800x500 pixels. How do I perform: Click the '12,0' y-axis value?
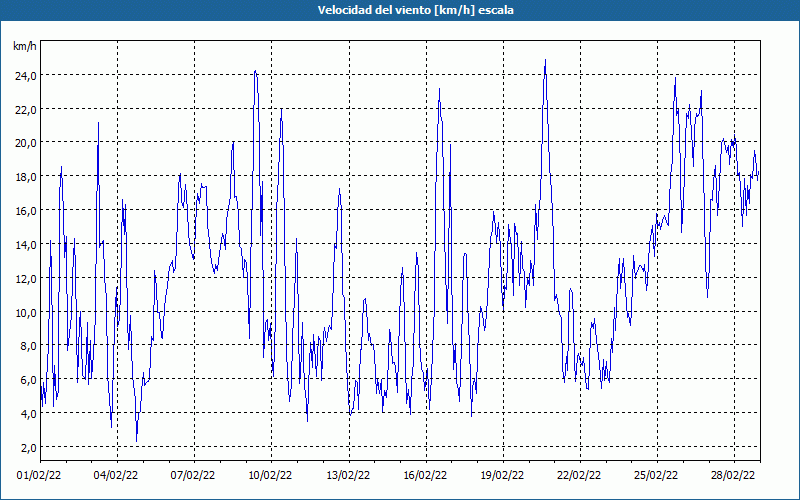(26, 279)
